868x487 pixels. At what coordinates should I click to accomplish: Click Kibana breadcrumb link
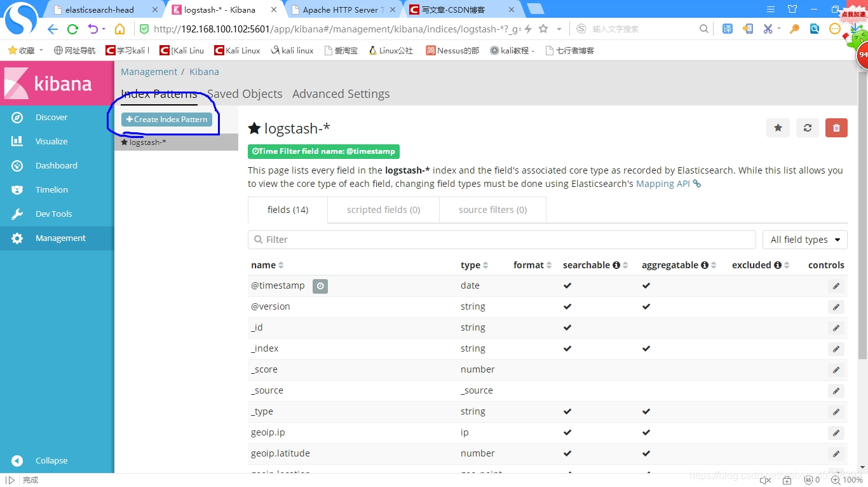(x=204, y=72)
